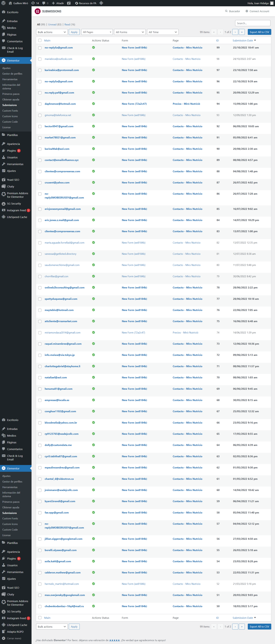Screen dimensions: 275x644
Task: Open the comments bubble icon in admin bar
Action: tap(44, 3)
